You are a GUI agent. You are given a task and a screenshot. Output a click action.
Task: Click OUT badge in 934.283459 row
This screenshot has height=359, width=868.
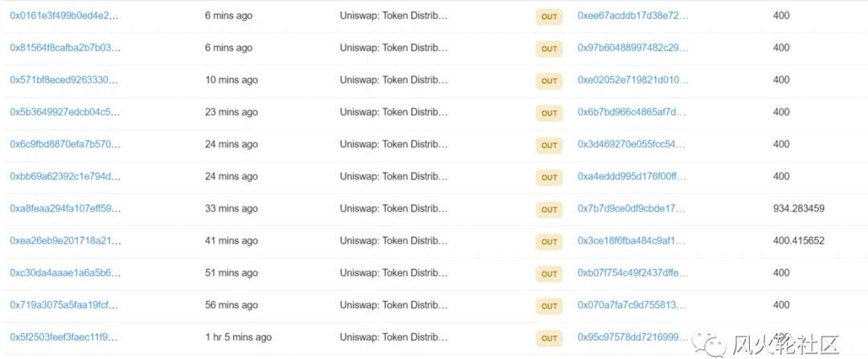549,210
